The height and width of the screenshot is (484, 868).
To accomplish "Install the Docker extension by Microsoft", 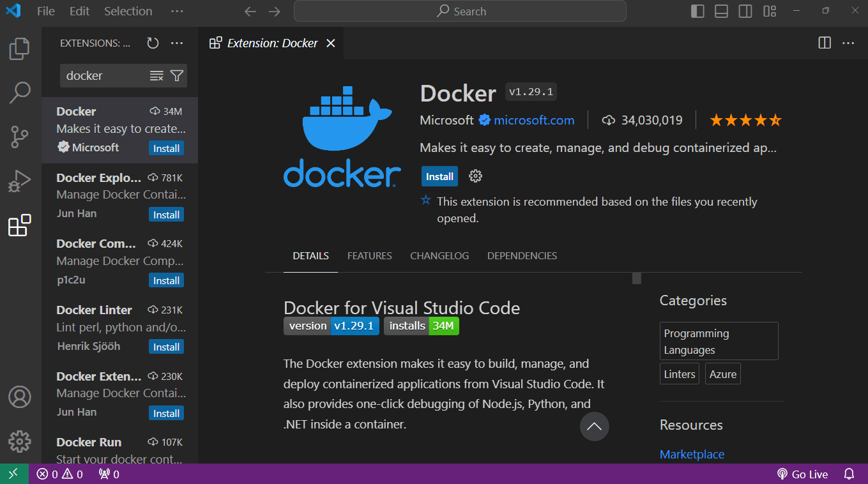I will 439,176.
